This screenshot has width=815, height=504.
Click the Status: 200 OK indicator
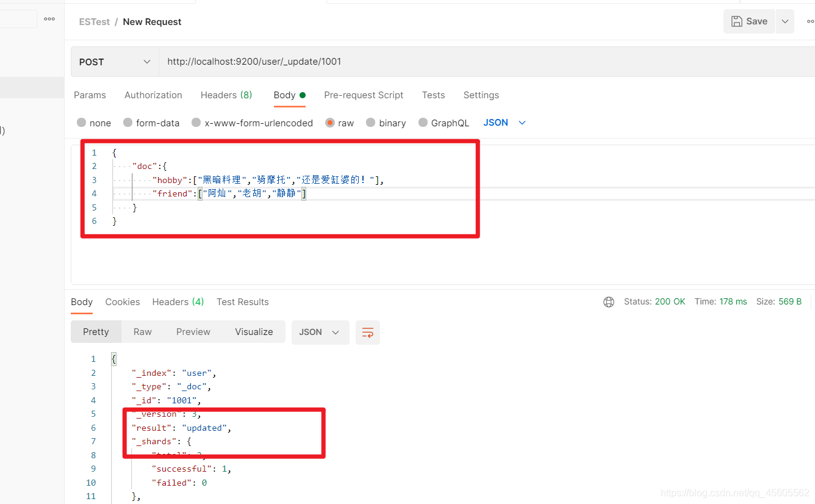pos(655,301)
